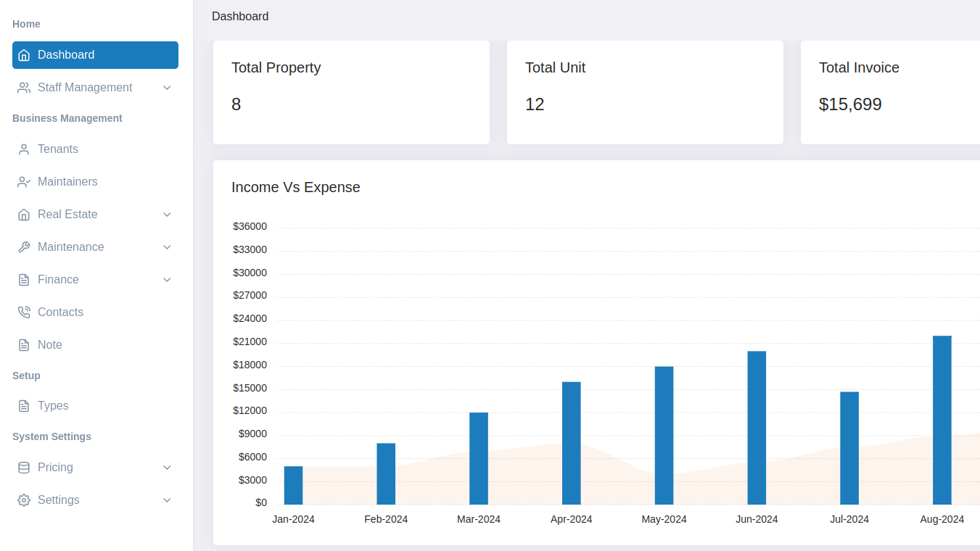The image size is (980, 551).
Task: Click the Dashboard home icon in sidebar
Action: pyautogui.click(x=24, y=55)
